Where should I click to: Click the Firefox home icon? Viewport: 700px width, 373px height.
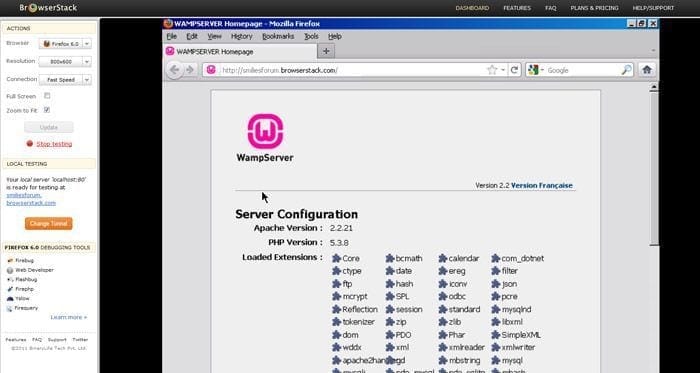[x=647, y=70]
